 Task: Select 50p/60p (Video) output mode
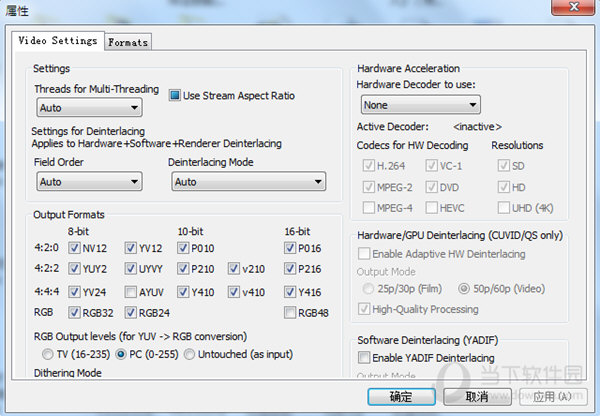464,289
